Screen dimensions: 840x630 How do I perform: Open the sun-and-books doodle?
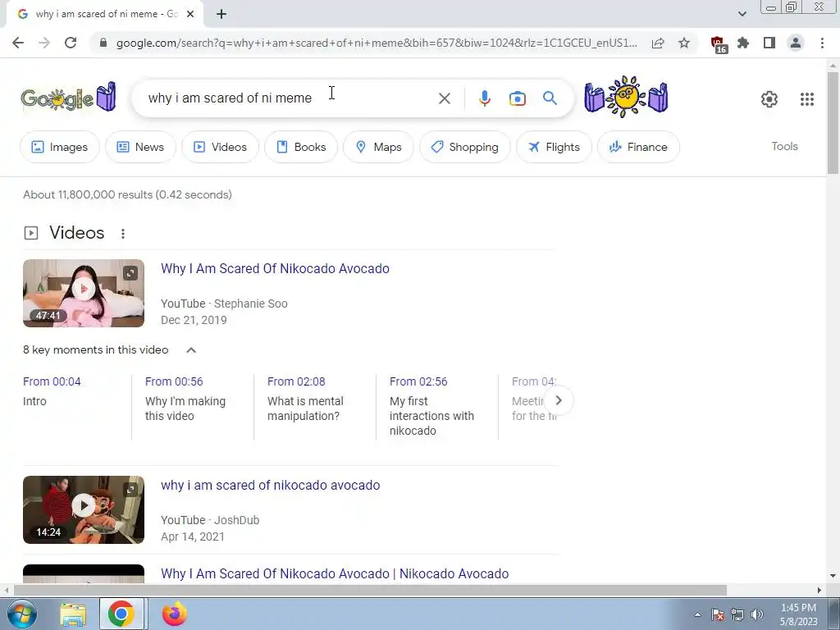click(x=626, y=97)
